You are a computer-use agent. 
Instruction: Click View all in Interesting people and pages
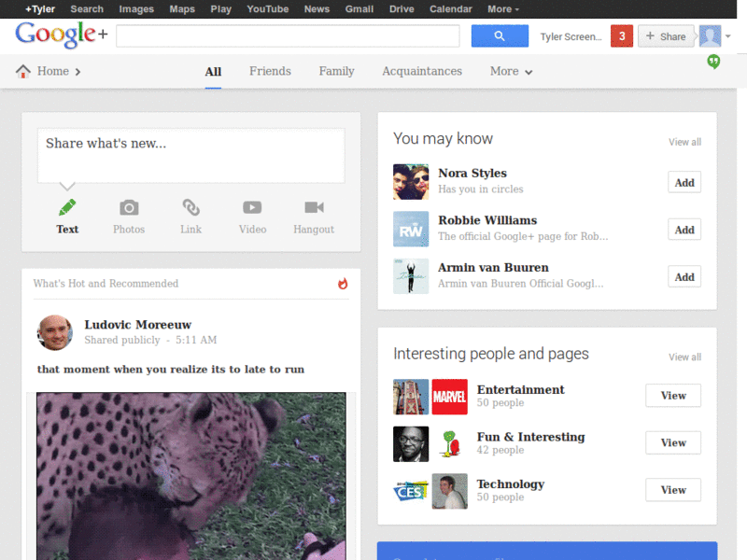(684, 357)
